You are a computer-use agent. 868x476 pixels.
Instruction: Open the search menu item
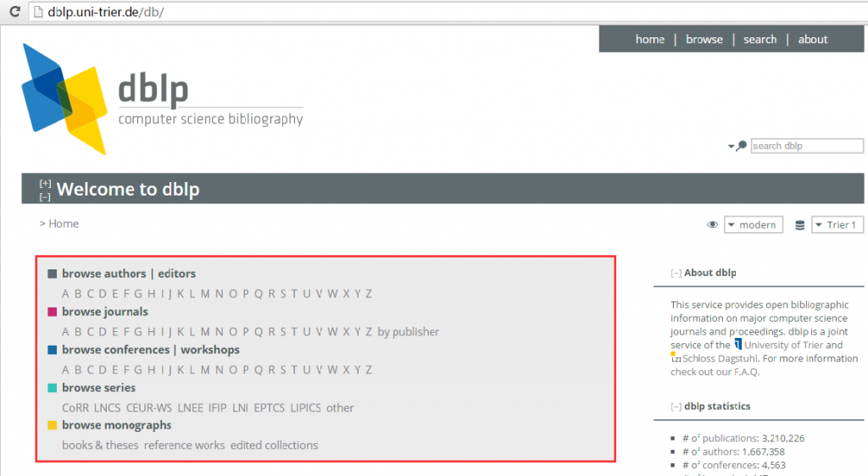coord(760,39)
